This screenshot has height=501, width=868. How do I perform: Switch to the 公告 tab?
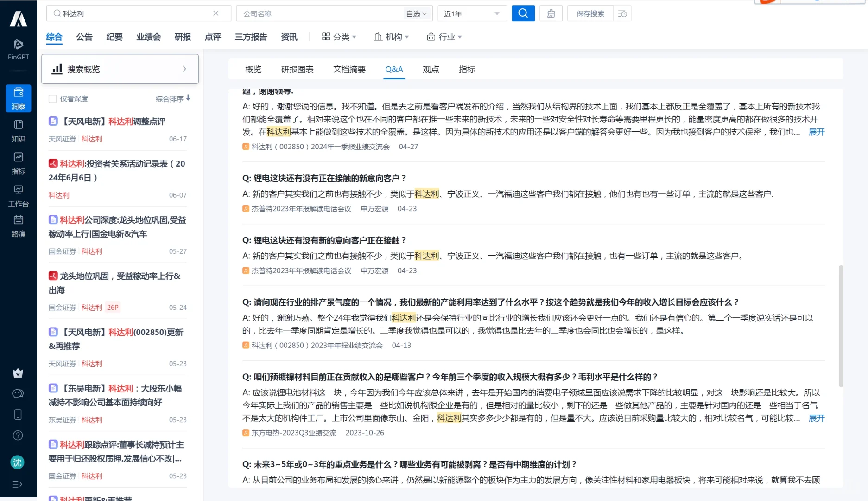[84, 37]
